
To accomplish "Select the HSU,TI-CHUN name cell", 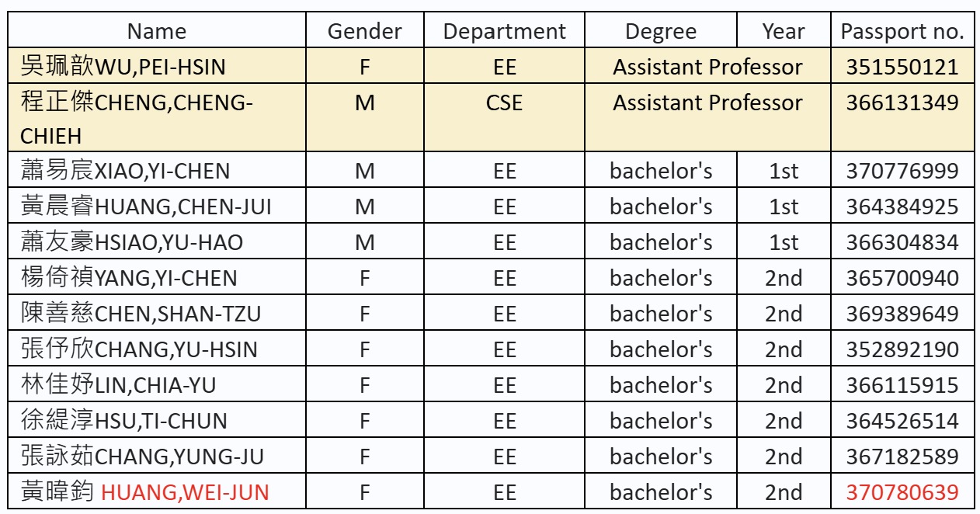I will pos(157,420).
